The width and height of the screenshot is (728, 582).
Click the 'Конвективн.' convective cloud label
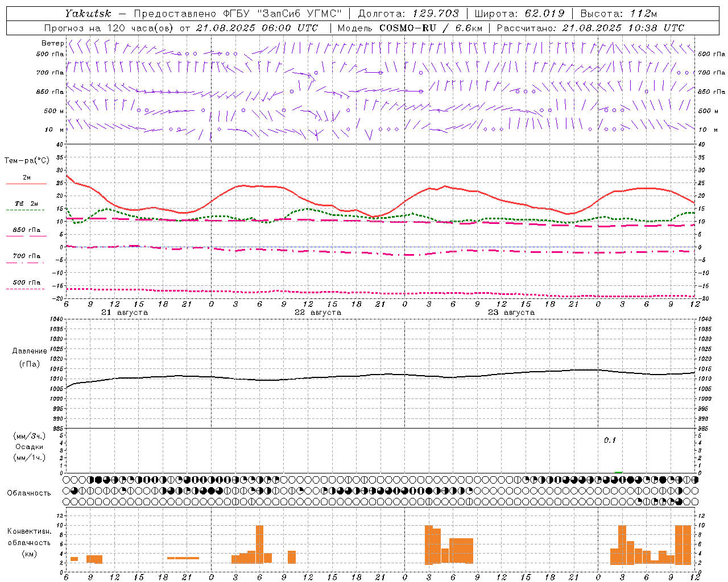[29, 531]
